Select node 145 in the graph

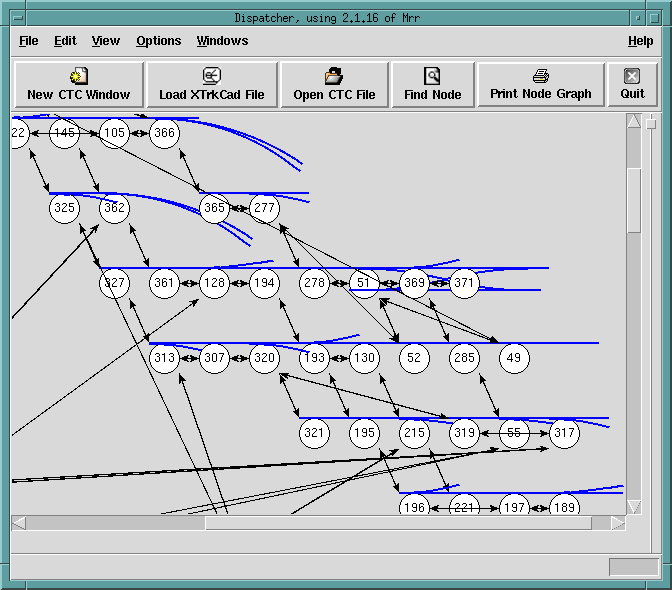click(64, 133)
